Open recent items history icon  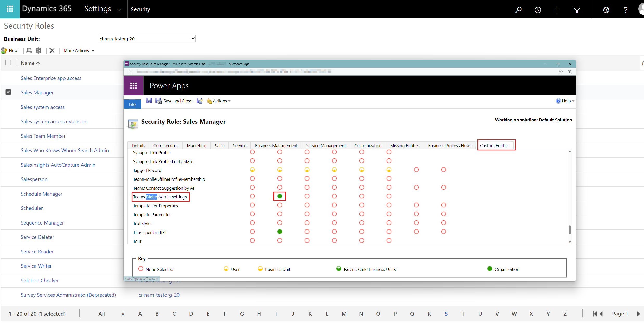pyautogui.click(x=538, y=10)
